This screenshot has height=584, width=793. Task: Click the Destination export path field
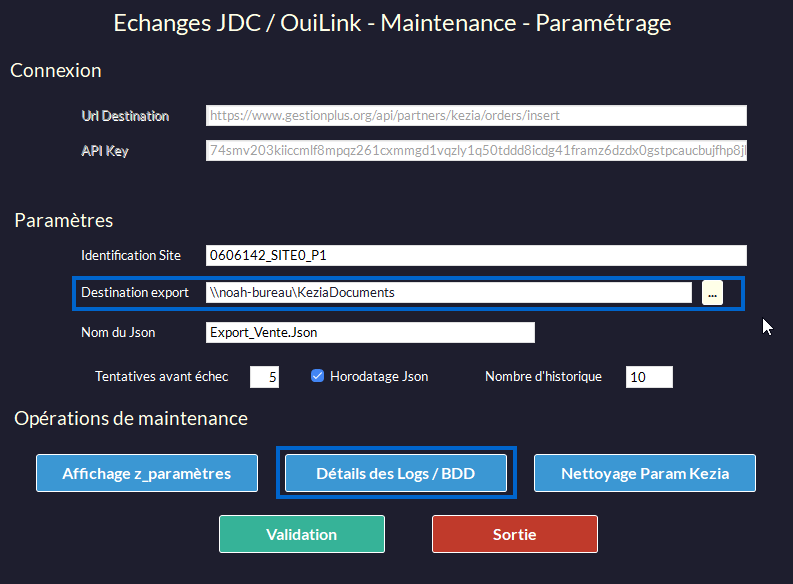(x=448, y=293)
